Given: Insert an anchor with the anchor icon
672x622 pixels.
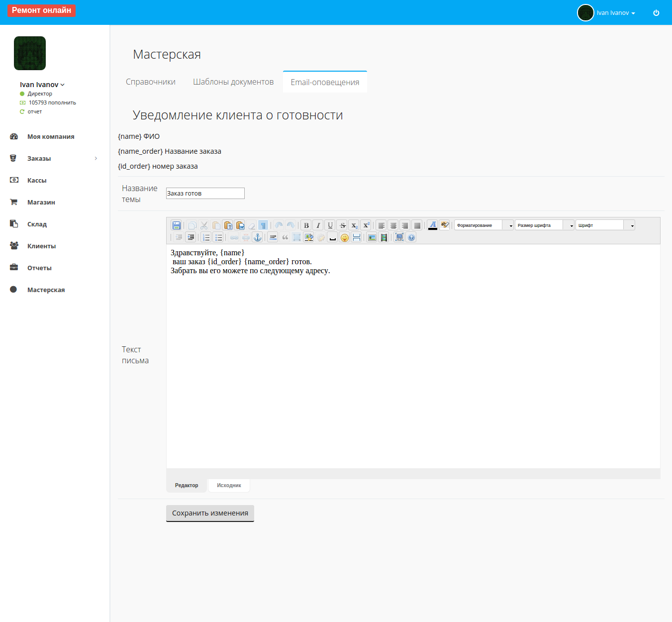Looking at the screenshot, I should (x=258, y=237).
